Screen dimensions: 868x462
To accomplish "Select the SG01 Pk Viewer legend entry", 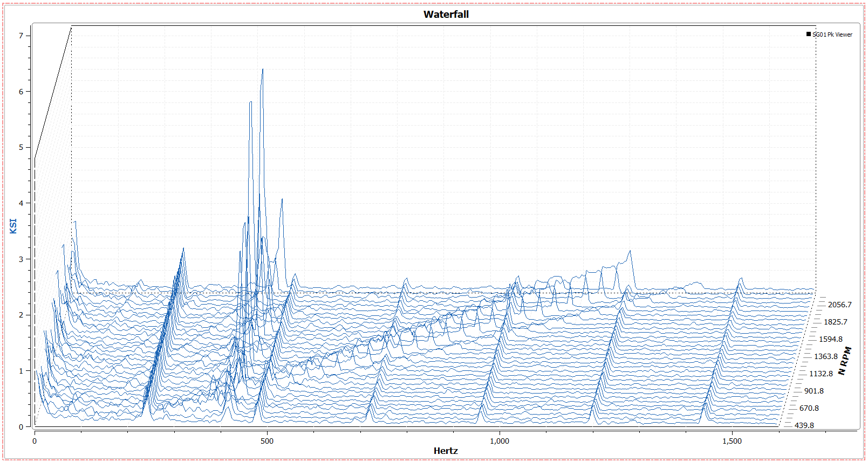I will point(829,35).
